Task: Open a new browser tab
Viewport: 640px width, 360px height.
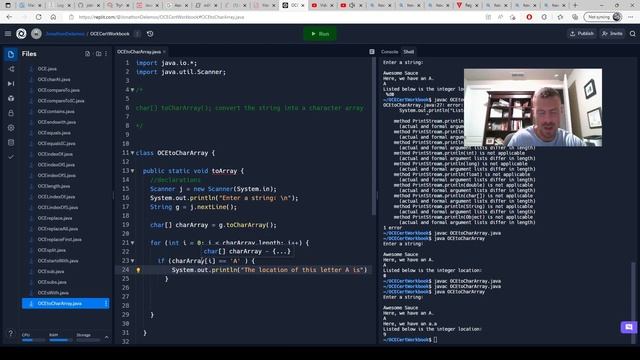Action: [575, 5]
